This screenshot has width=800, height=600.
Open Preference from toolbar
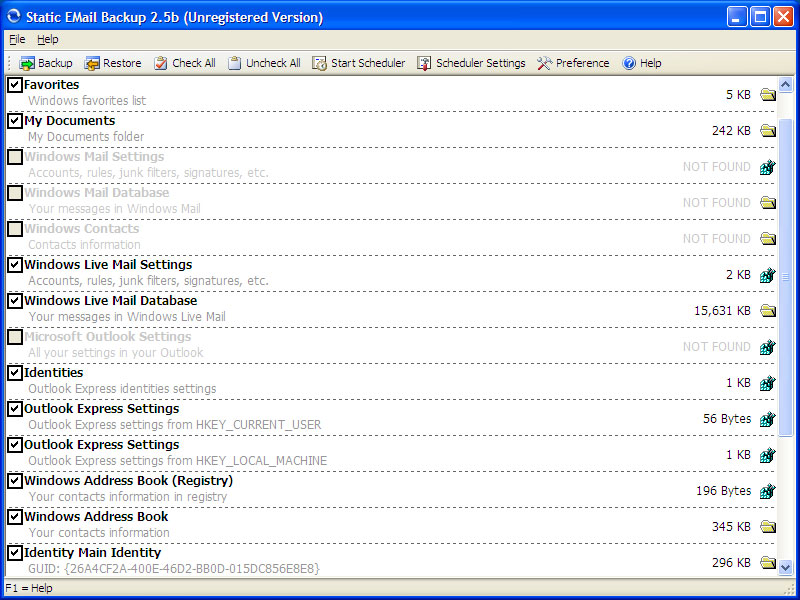573,63
